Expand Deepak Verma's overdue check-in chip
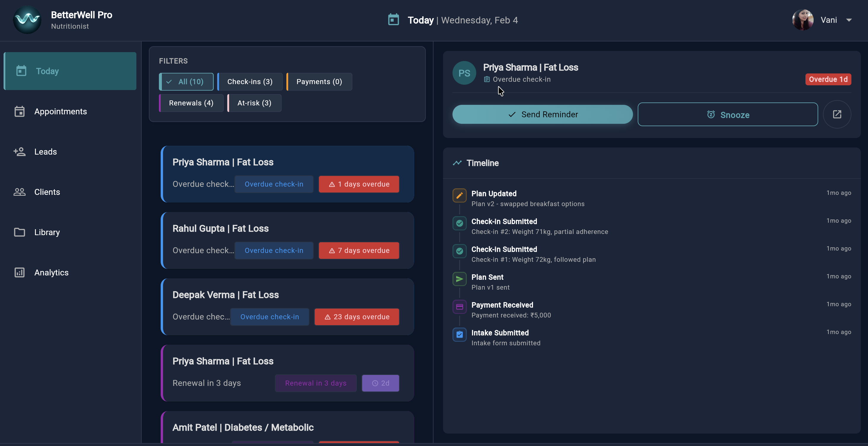 coord(269,316)
